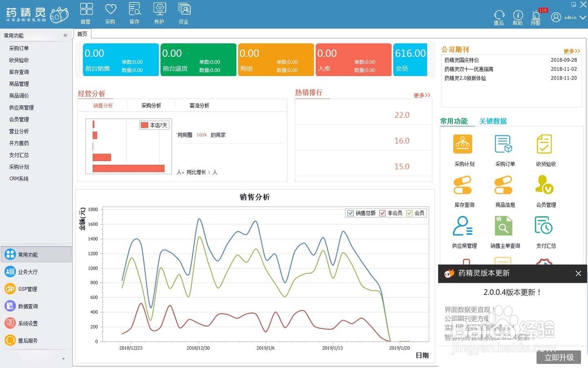This screenshot has width=588, height=368.
Task: Dismiss the 药精灵版本更新 popup
Action: [x=578, y=274]
